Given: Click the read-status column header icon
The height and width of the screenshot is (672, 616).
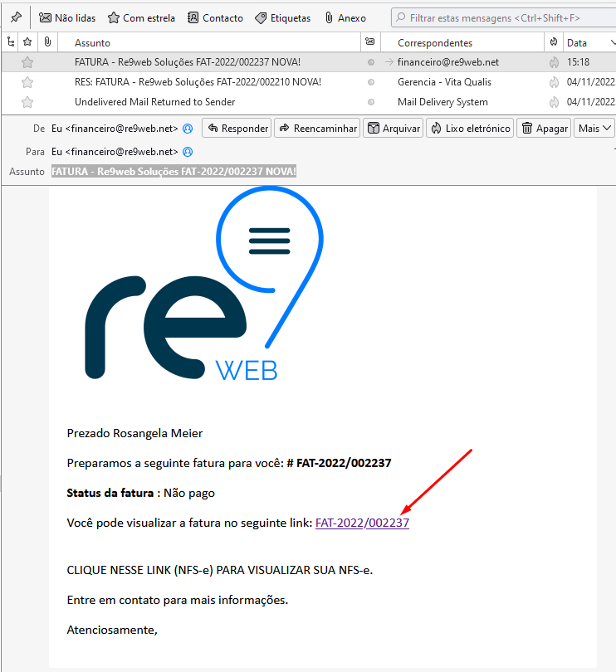Looking at the screenshot, I should click(369, 41).
